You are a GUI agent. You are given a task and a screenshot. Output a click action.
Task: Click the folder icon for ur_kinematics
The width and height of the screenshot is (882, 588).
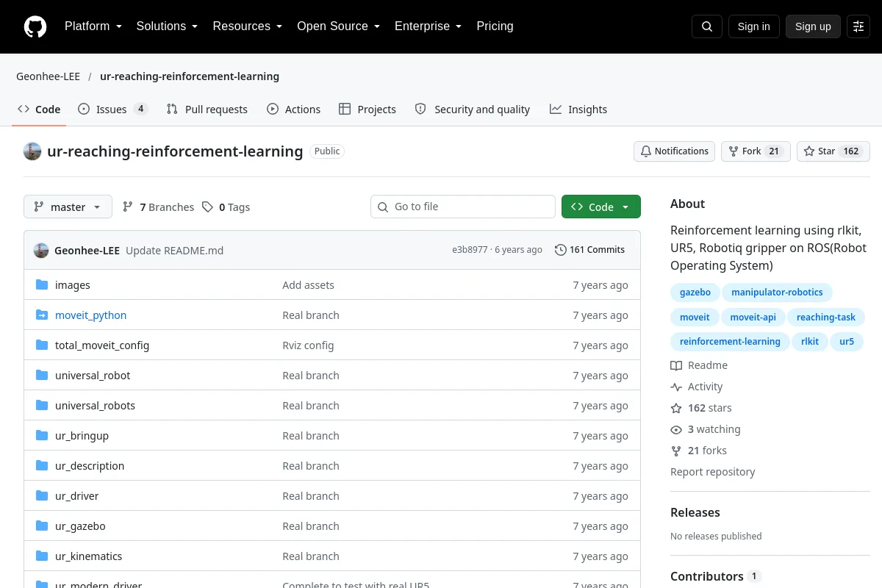point(42,556)
